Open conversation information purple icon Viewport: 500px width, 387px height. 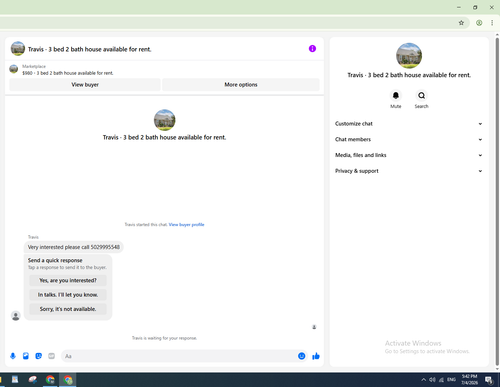[x=312, y=49]
